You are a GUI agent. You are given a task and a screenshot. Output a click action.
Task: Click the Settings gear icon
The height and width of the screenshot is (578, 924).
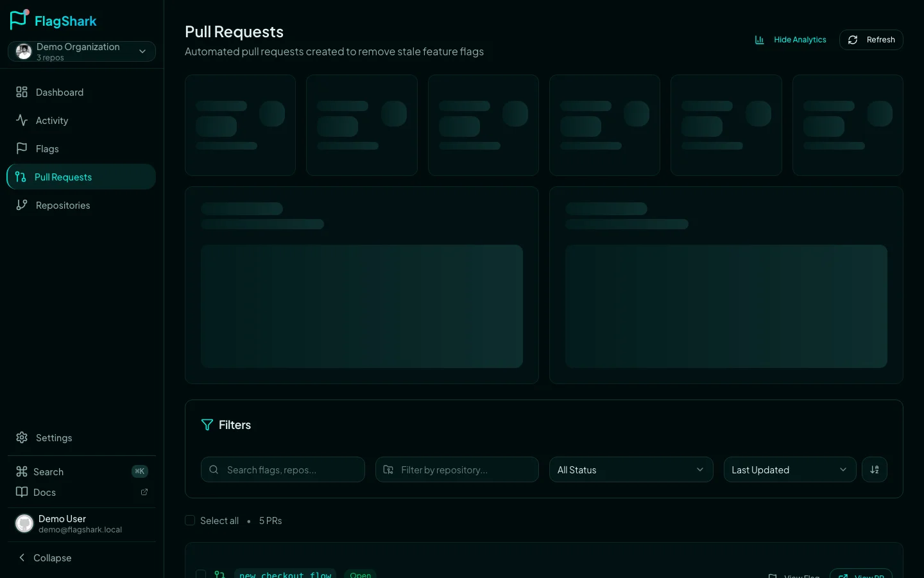22,438
